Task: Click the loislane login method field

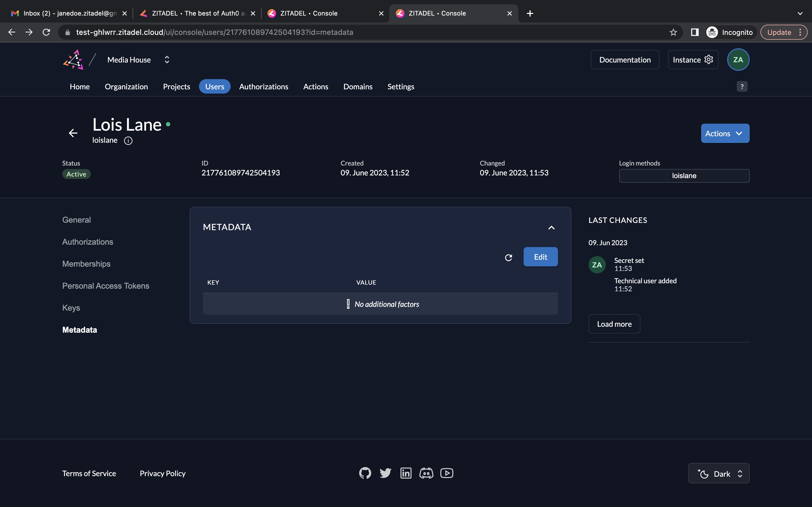Action: pyautogui.click(x=684, y=175)
